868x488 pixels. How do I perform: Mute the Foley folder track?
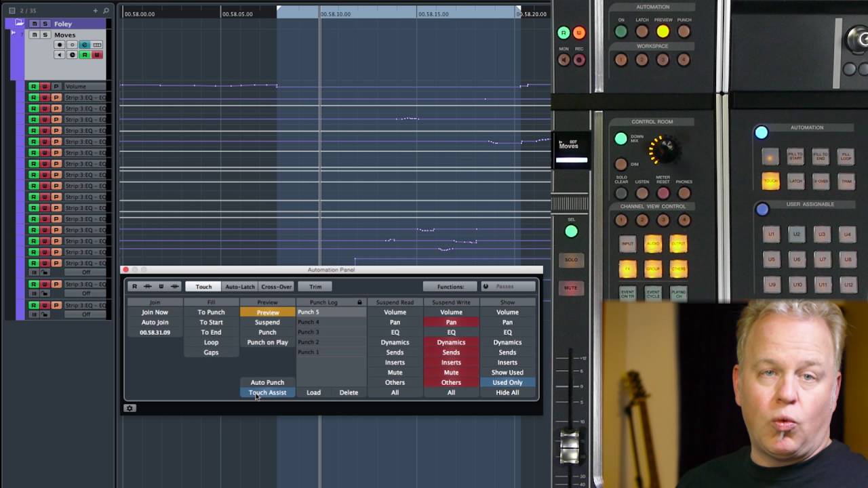coord(34,24)
